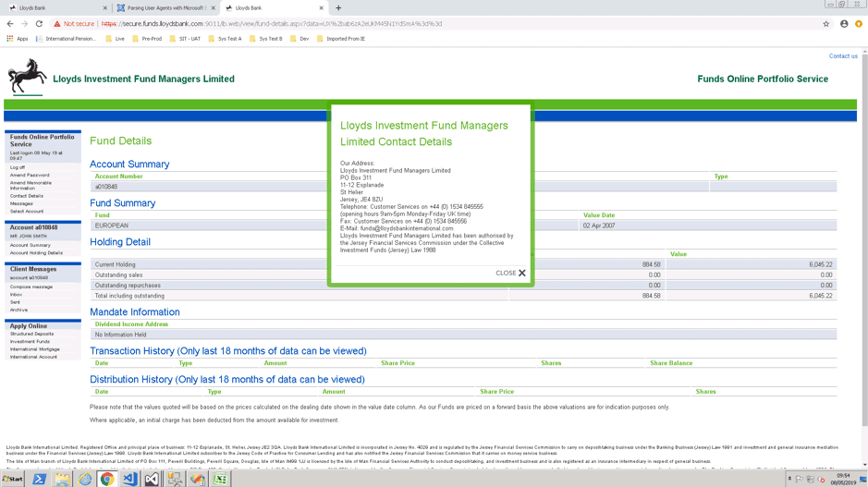Image resolution: width=868 pixels, height=487 pixels.
Task: Click Select Account in sidebar
Action: pos(26,212)
